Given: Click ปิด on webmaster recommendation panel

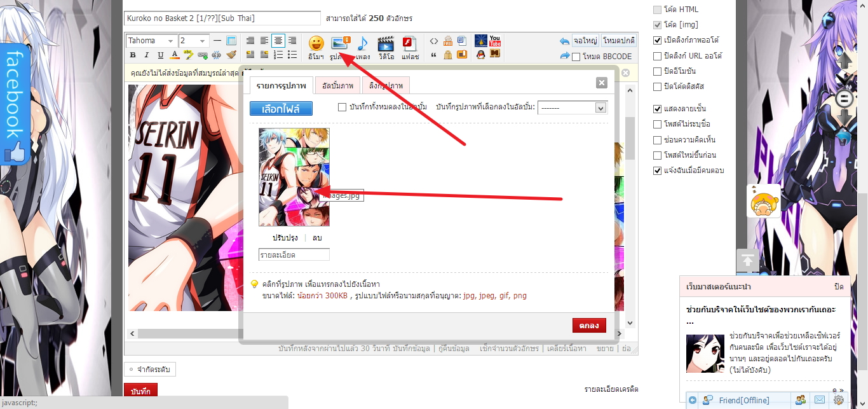Looking at the screenshot, I should point(839,287).
